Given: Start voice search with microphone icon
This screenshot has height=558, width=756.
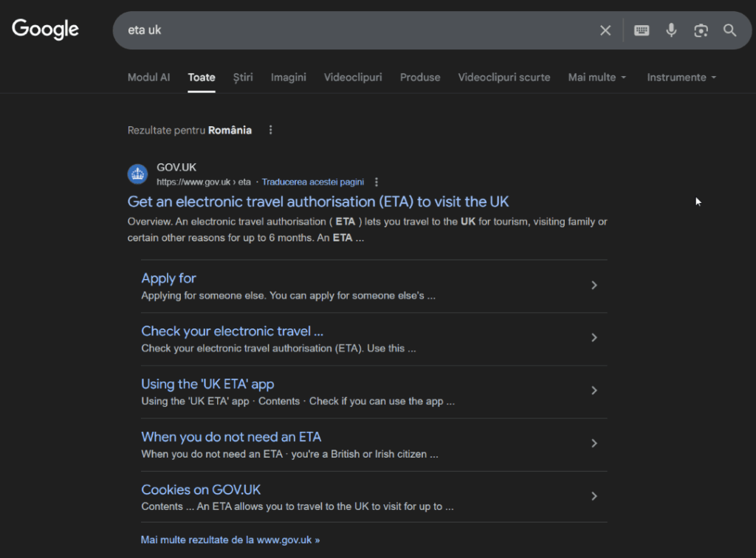Looking at the screenshot, I should 671,30.
